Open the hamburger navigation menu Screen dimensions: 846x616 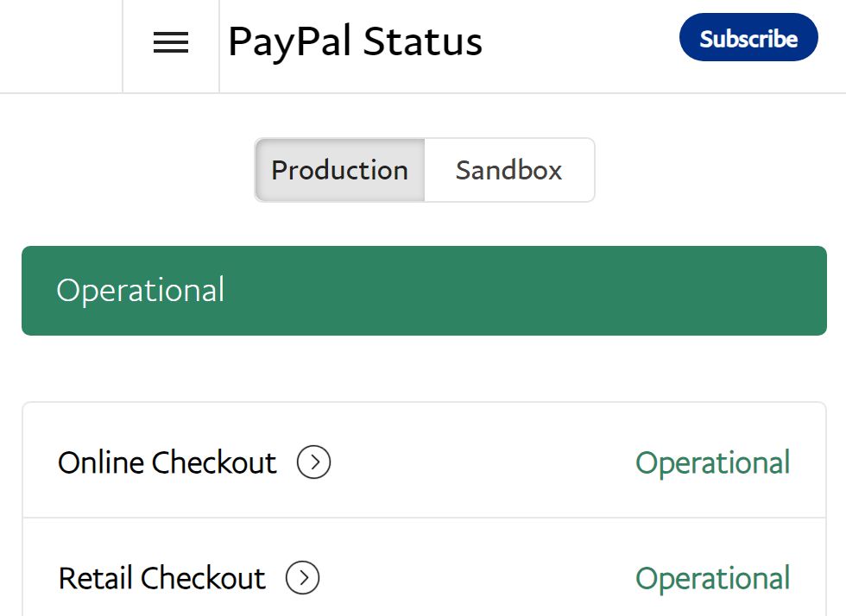171,42
